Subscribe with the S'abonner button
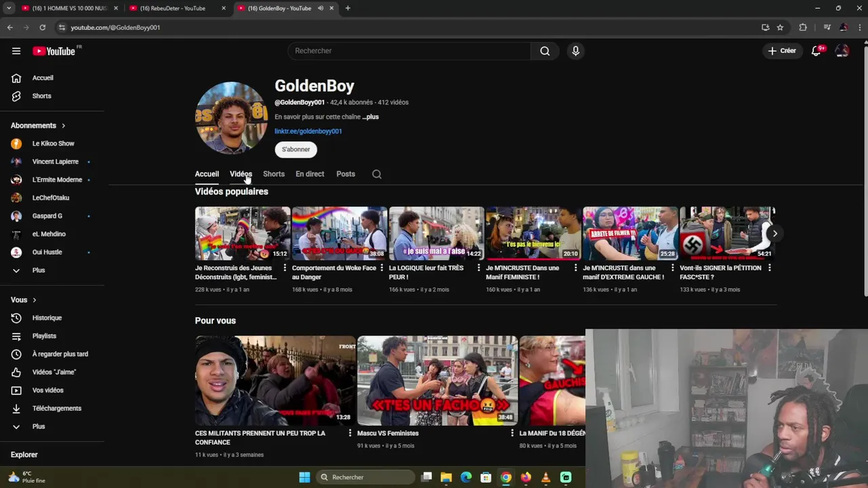This screenshot has height=488, width=868. pyautogui.click(x=296, y=149)
